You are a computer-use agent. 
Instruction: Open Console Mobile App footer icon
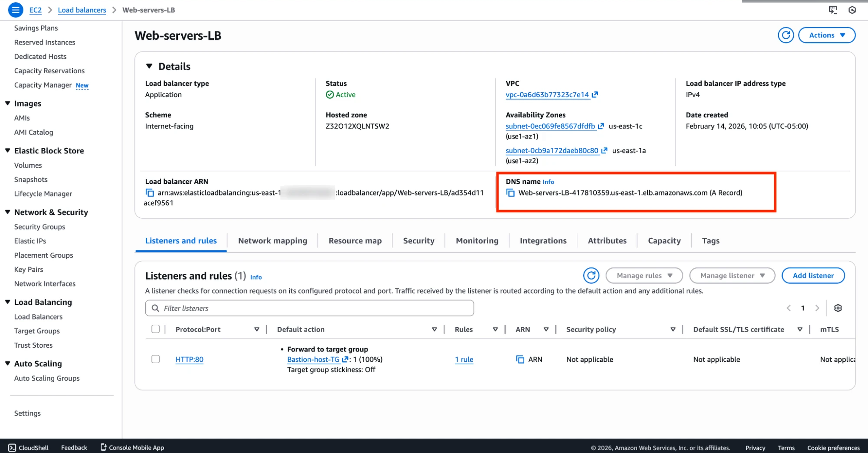tap(104, 447)
